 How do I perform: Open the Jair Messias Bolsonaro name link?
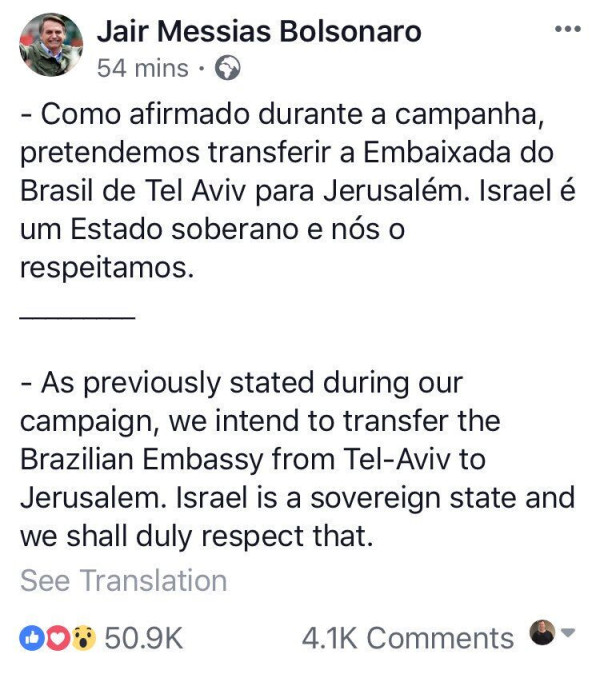tap(259, 31)
